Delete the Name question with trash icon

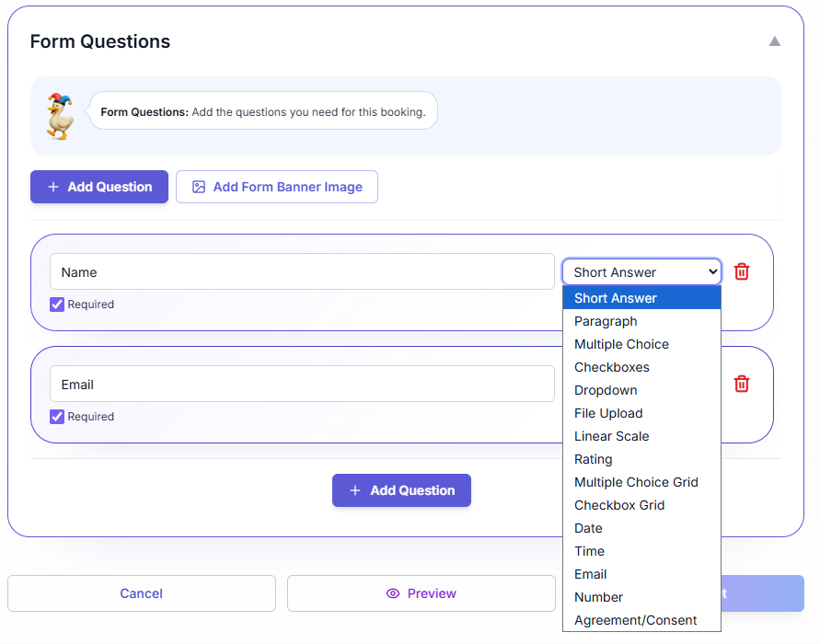(741, 271)
